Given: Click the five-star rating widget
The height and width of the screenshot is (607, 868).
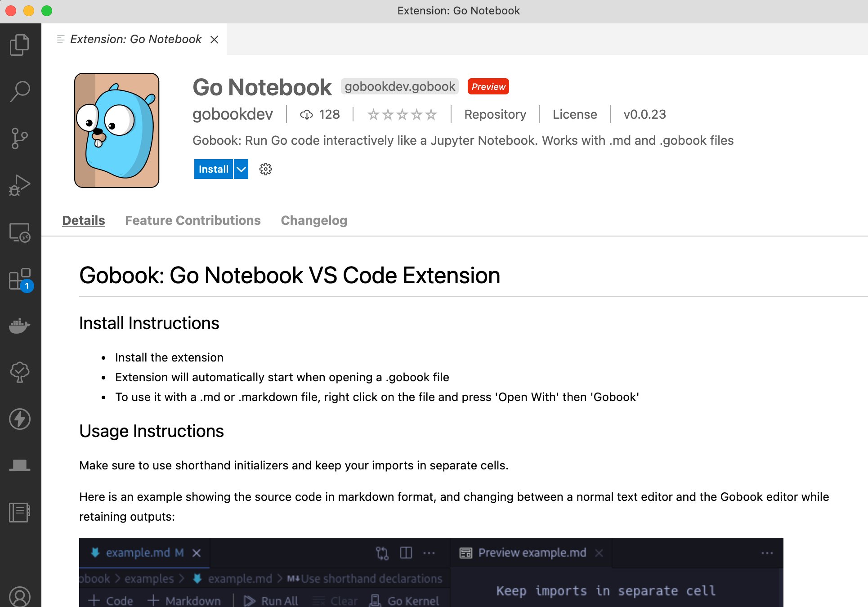Looking at the screenshot, I should pyautogui.click(x=402, y=114).
